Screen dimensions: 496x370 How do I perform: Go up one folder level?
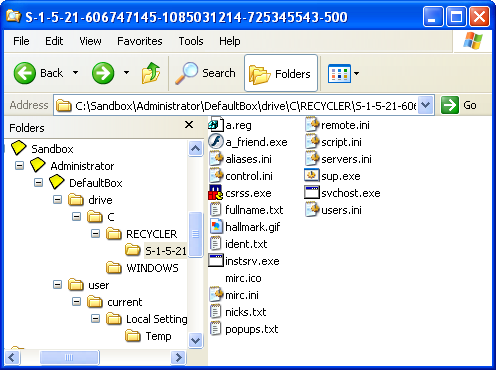(151, 73)
